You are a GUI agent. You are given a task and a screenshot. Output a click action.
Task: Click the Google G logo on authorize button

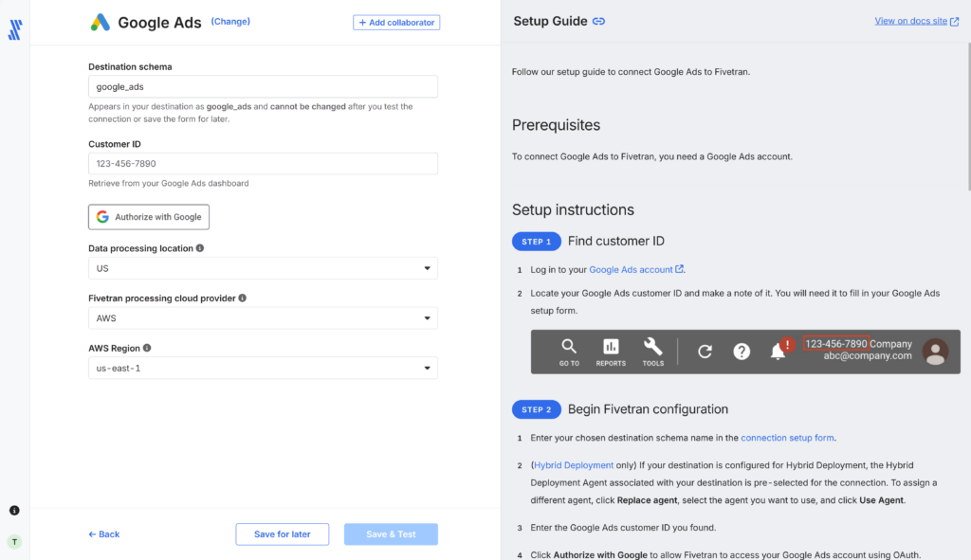pos(102,217)
